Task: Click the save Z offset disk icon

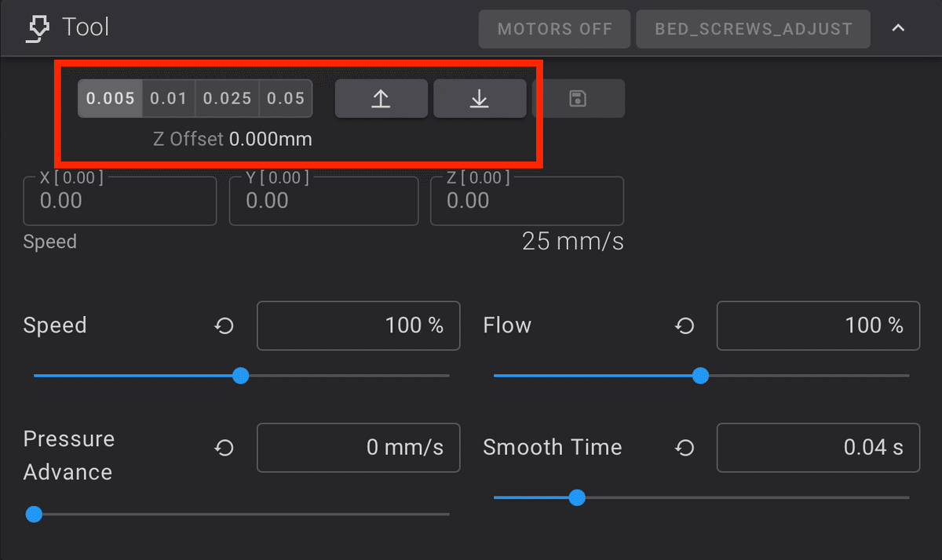Action: tap(579, 99)
